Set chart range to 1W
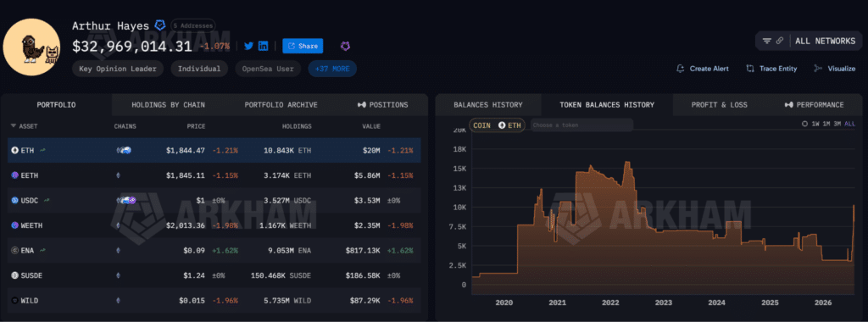The height and width of the screenshot is (322, 868). tap(815, 124)
